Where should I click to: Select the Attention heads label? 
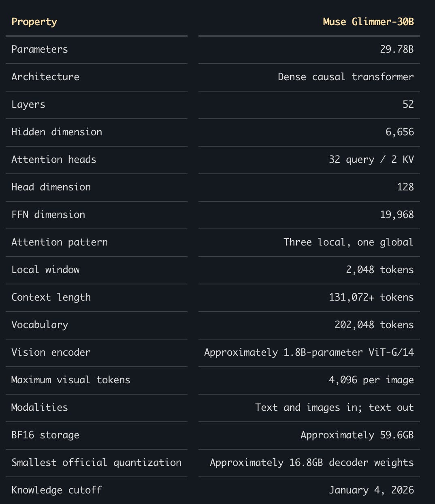(54, 160)
